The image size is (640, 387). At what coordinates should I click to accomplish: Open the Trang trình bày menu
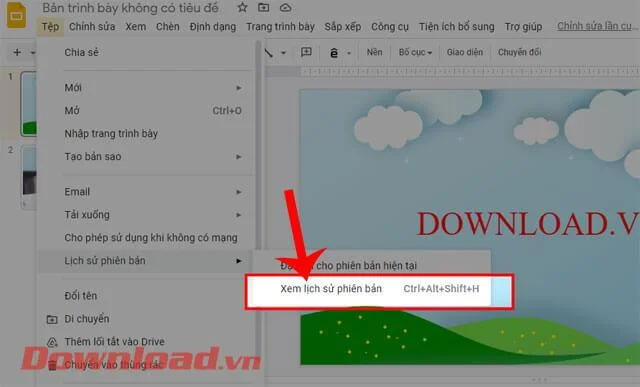tap(280, 27)
